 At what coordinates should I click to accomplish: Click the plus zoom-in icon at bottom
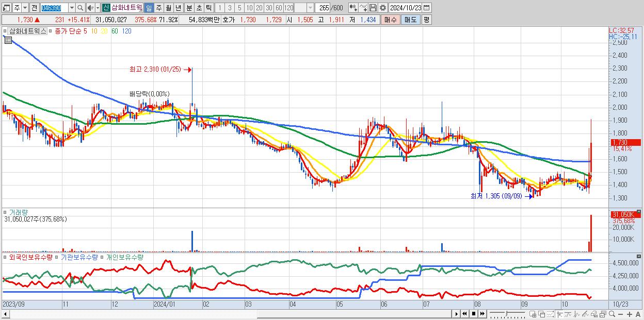pos(630,314)
